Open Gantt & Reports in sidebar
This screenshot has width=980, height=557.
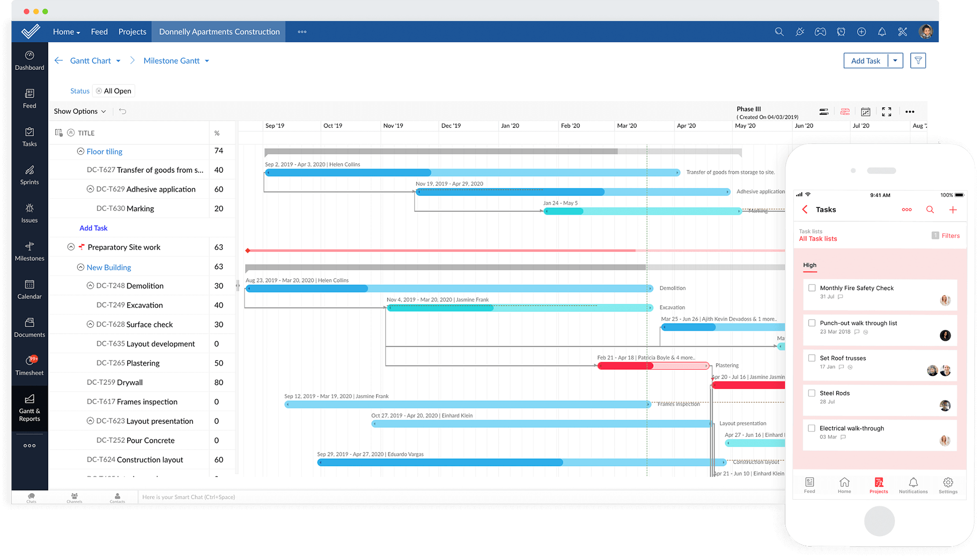pos(29,408)
